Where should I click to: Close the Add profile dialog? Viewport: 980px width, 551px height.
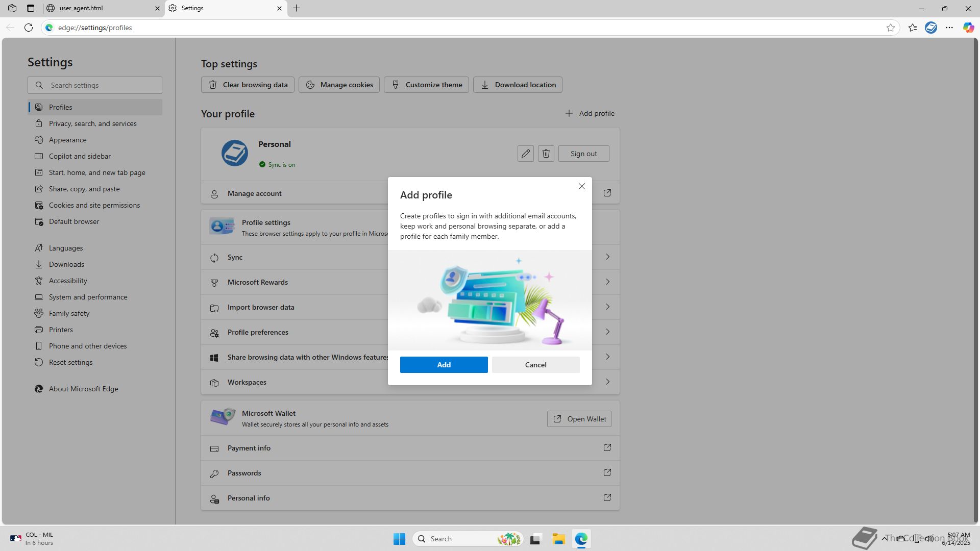pos(581,186)
